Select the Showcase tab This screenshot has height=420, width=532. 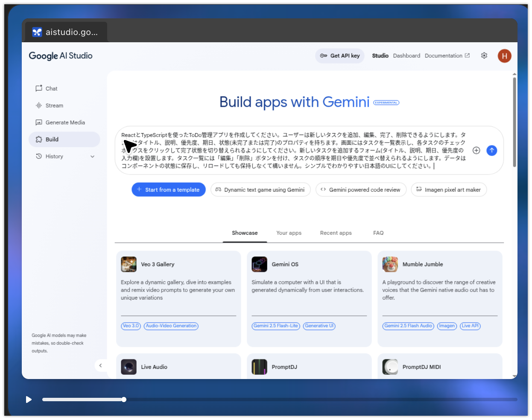[x=245, y=233]
